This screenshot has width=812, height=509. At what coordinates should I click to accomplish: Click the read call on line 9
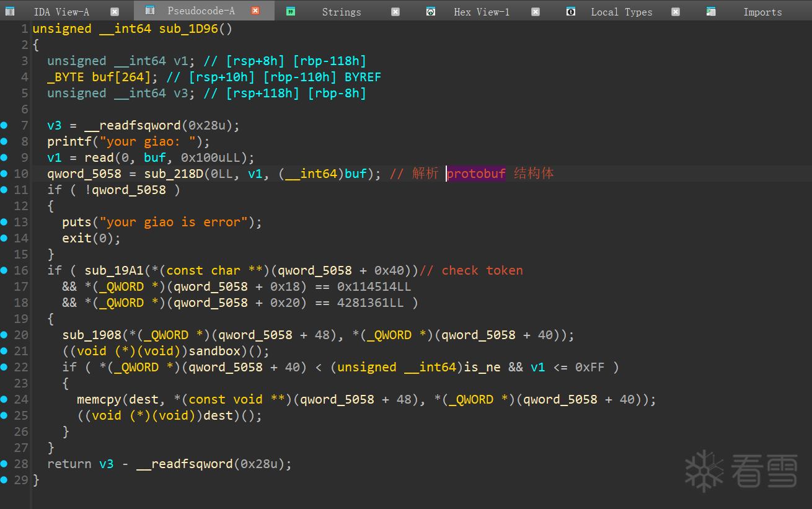pyautogui.click(x=99, y=157)
